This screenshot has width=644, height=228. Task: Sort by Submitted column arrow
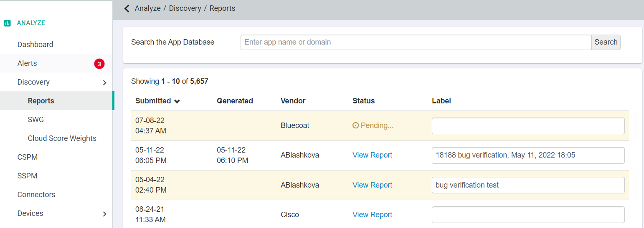tap(177, 101)
